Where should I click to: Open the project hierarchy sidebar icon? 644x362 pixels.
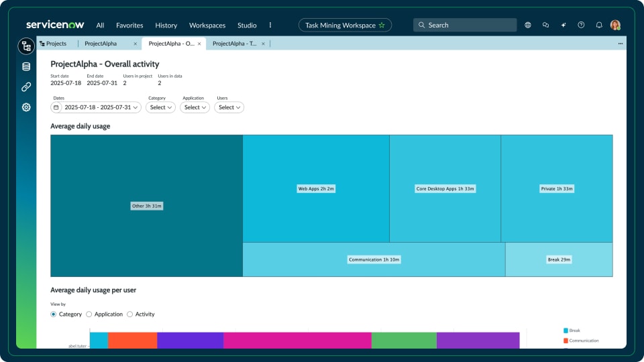[x=26, y=46]
